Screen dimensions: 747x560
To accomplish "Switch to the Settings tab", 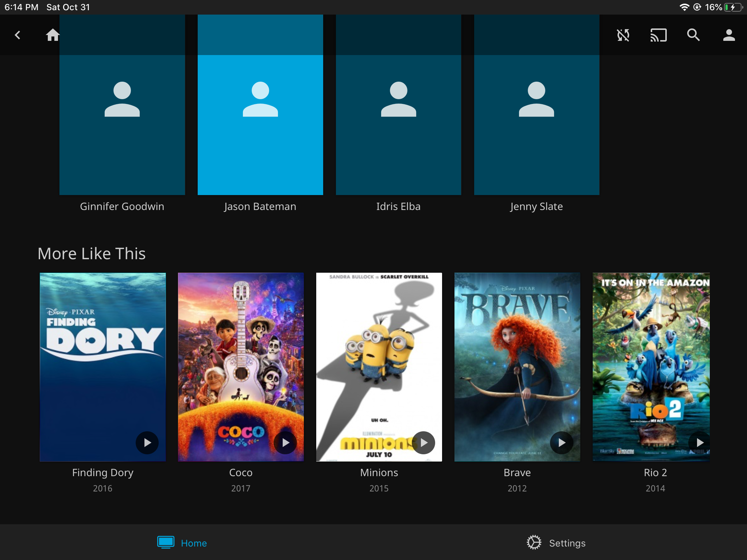I will [556, 542].
